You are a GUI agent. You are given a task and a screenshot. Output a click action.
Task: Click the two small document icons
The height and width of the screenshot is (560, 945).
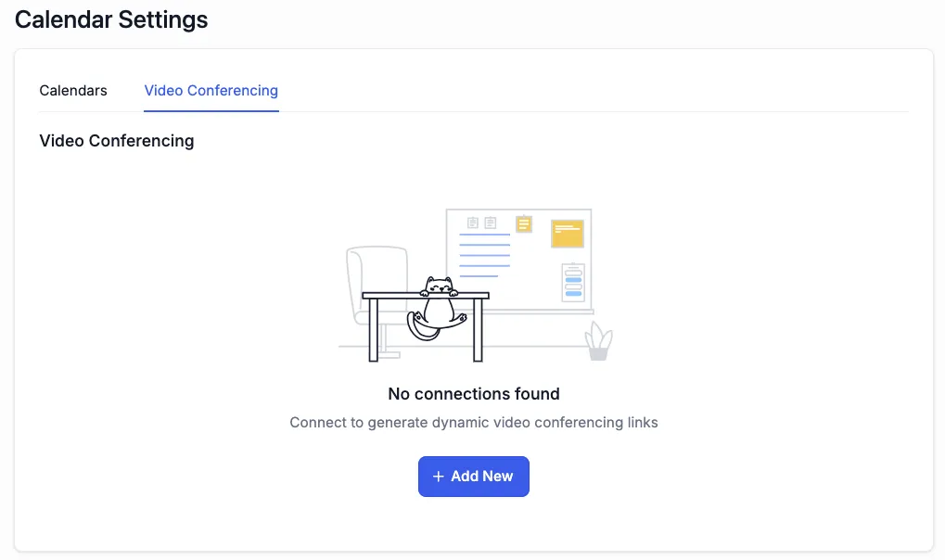pyautogui.click(x=481, y=223)
